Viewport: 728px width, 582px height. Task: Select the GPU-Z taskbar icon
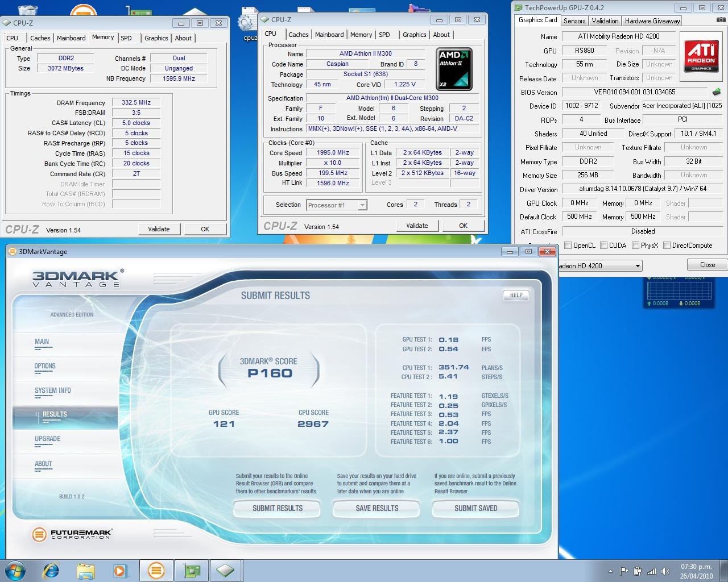click(191, 570)
